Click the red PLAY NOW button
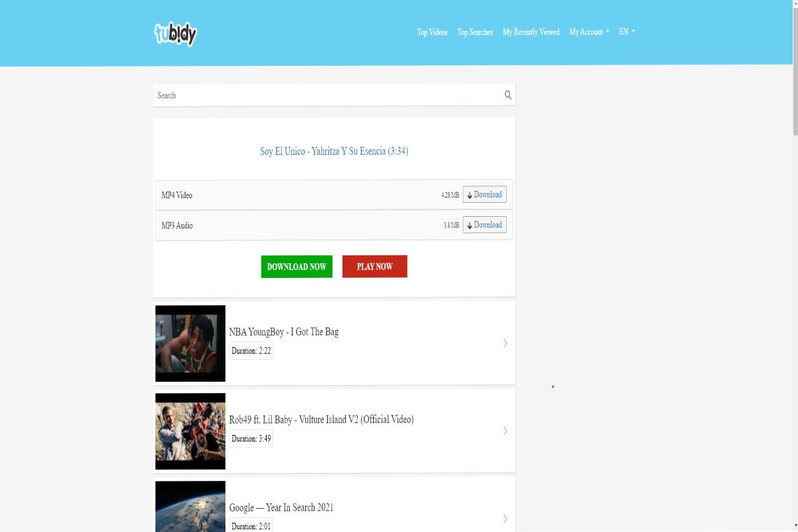The width and height of the screenshot is (798, 532). [375, 267]
